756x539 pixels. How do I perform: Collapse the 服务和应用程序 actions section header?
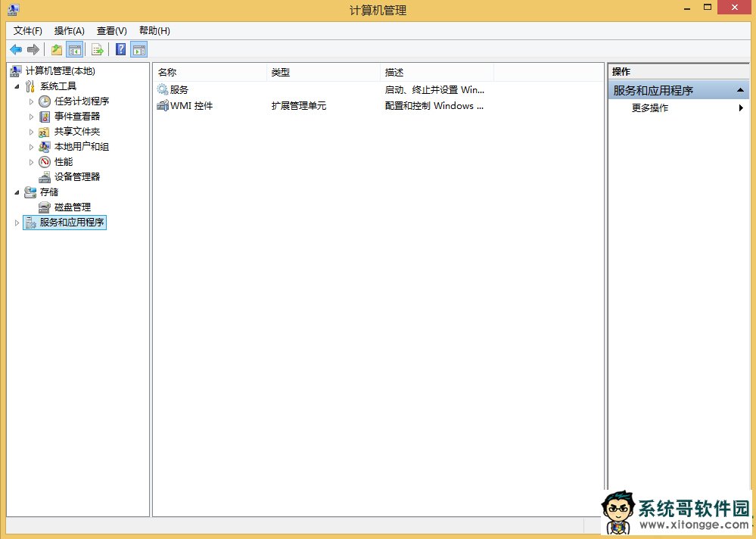(742, 91)
